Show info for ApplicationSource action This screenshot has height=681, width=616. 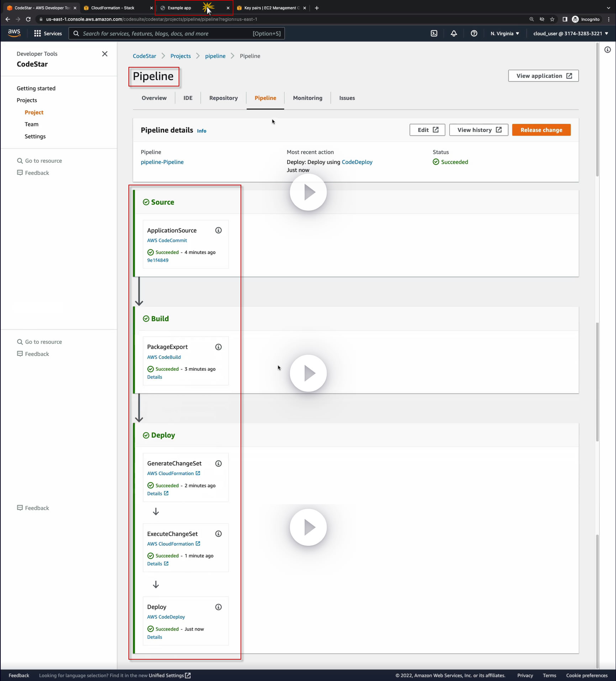tap(219, 230)
